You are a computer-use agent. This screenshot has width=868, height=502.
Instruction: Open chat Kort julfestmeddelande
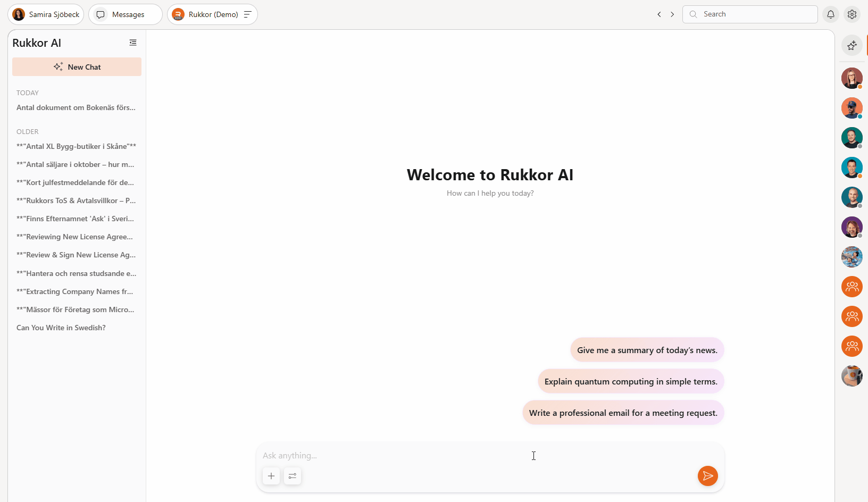[x=77, y=182]
